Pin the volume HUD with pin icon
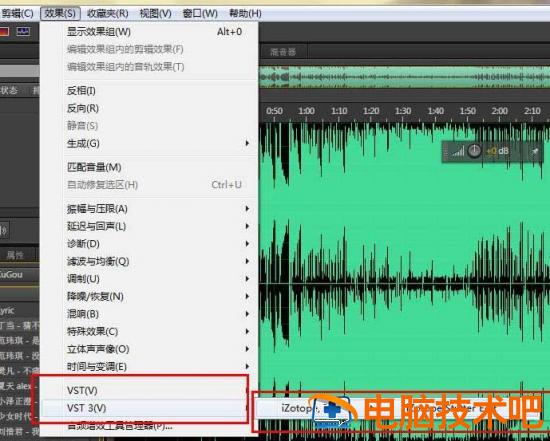Image resolution: width=550 pixels, height=441 pixels. pyautogui.click(x=535, y=152)
